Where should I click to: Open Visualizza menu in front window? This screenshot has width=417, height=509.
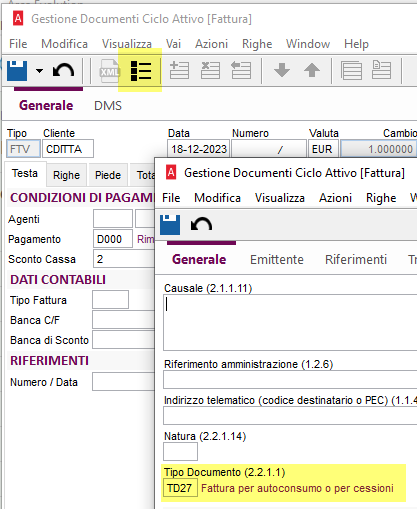point(280,198)
